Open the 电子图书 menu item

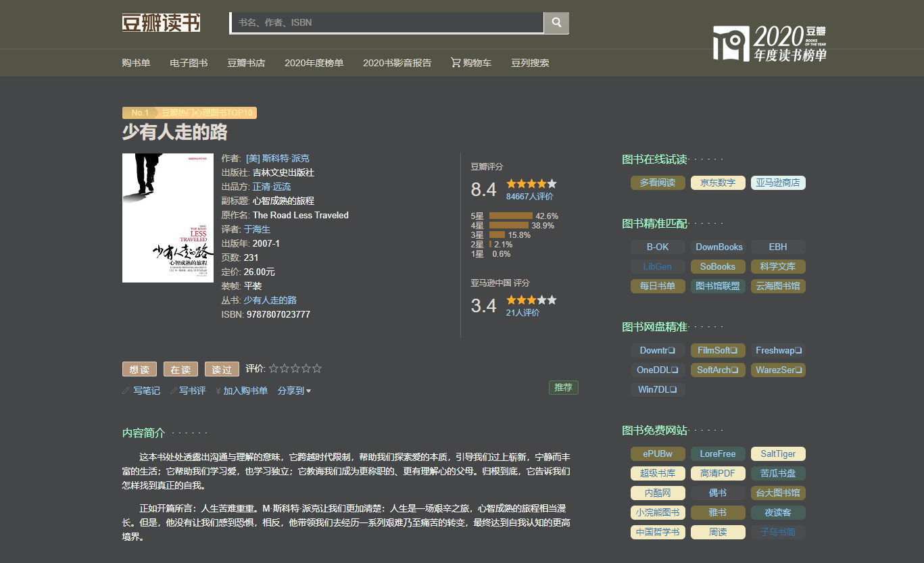point(189,63)
